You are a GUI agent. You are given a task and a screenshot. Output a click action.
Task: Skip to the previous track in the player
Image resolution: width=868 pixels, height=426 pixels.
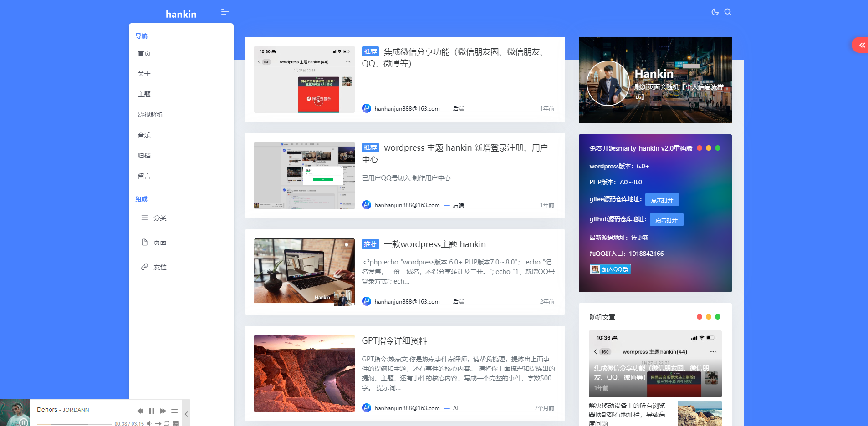tap(140, 411)
